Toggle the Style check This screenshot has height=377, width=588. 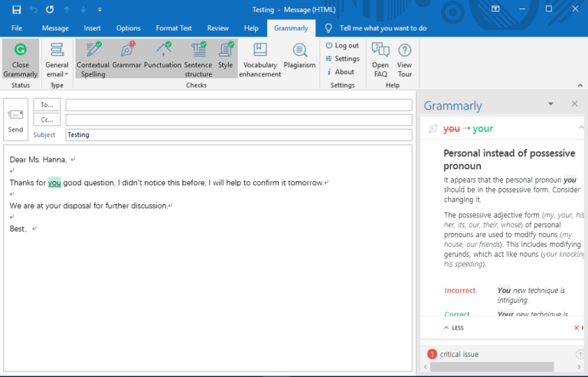(x=225, y=55)
